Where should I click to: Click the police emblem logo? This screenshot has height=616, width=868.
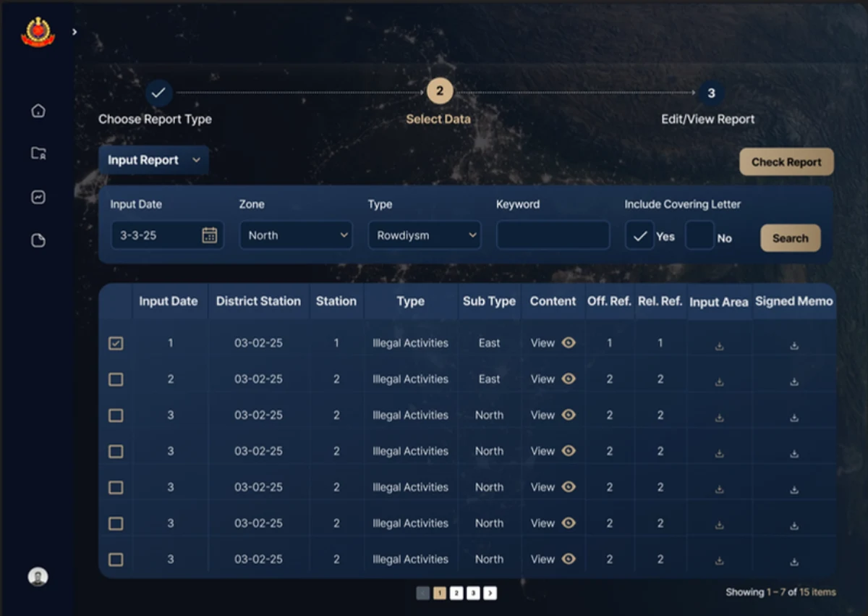coord(38,33)
